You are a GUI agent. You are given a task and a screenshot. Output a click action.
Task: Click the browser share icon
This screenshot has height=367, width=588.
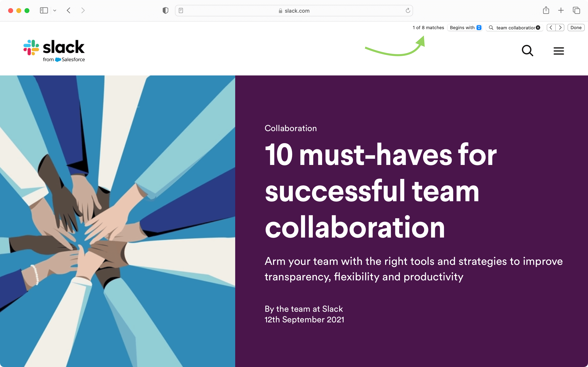coord(547,11)
